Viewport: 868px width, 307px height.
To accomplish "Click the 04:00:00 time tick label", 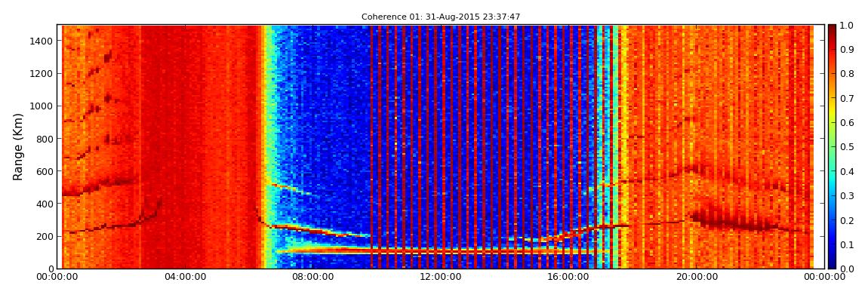I will [184, 277].
